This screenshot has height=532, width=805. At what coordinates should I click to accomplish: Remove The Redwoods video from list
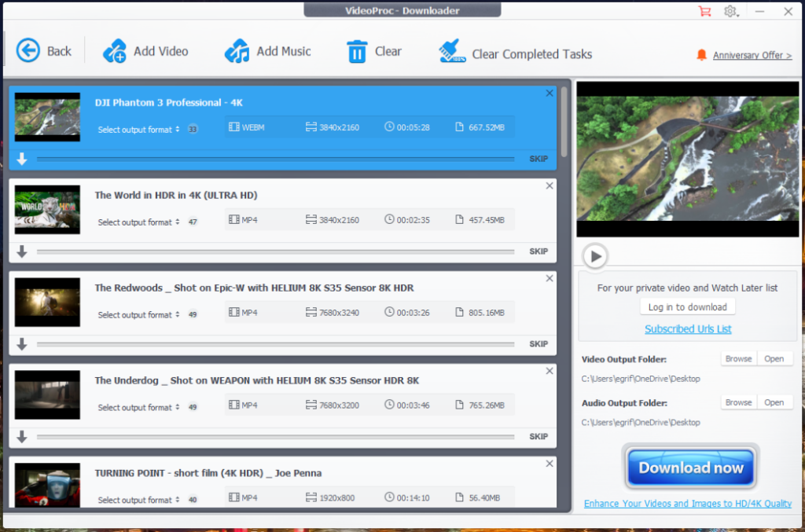[550, 279]
